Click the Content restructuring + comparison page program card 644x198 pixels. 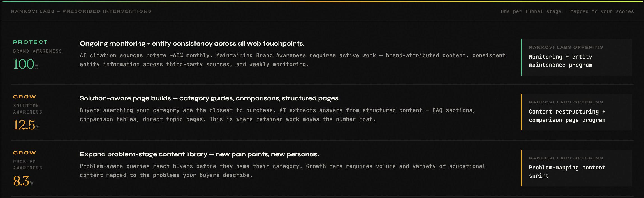[x=576, y=112]
